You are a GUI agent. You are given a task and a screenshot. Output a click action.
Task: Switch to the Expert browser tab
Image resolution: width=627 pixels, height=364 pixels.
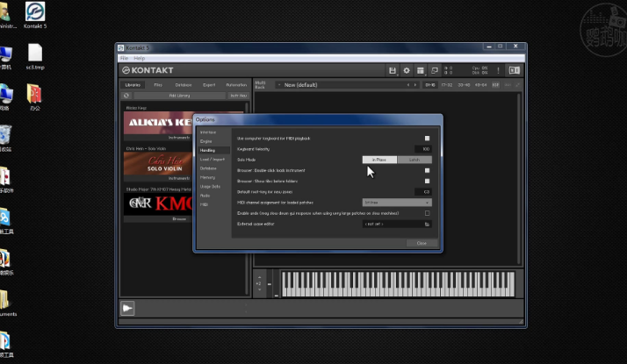click(x=209, y=85)
